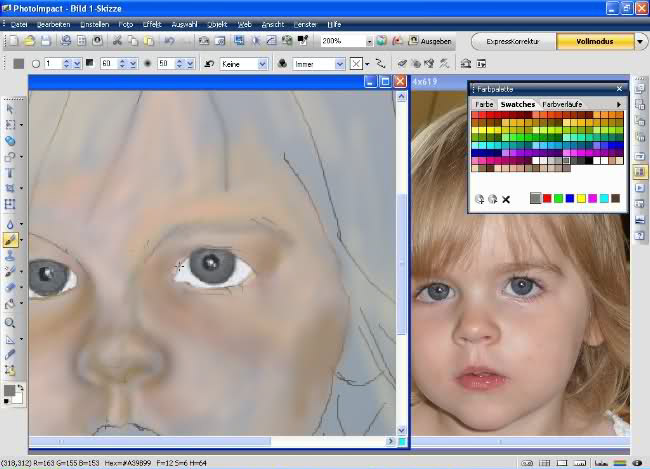
Task: Open the Effekt menu
Action: (152, 23)
